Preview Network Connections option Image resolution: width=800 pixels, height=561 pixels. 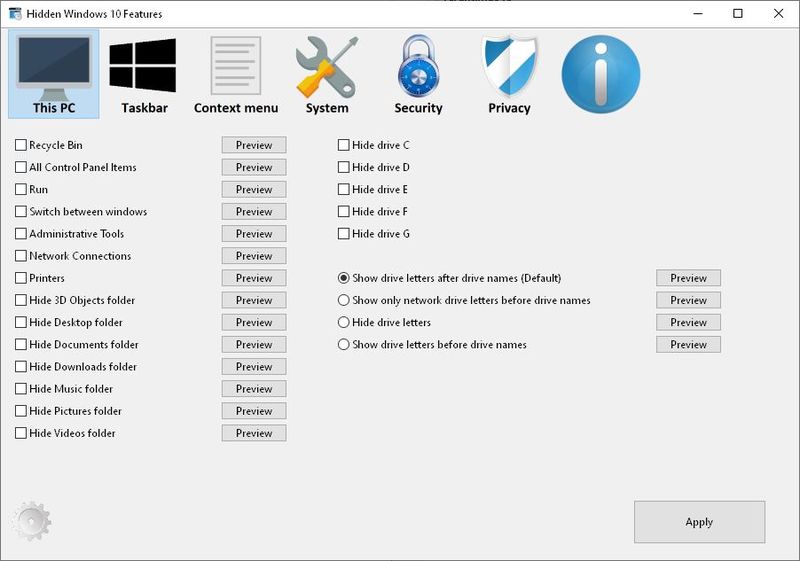[254, 256]
